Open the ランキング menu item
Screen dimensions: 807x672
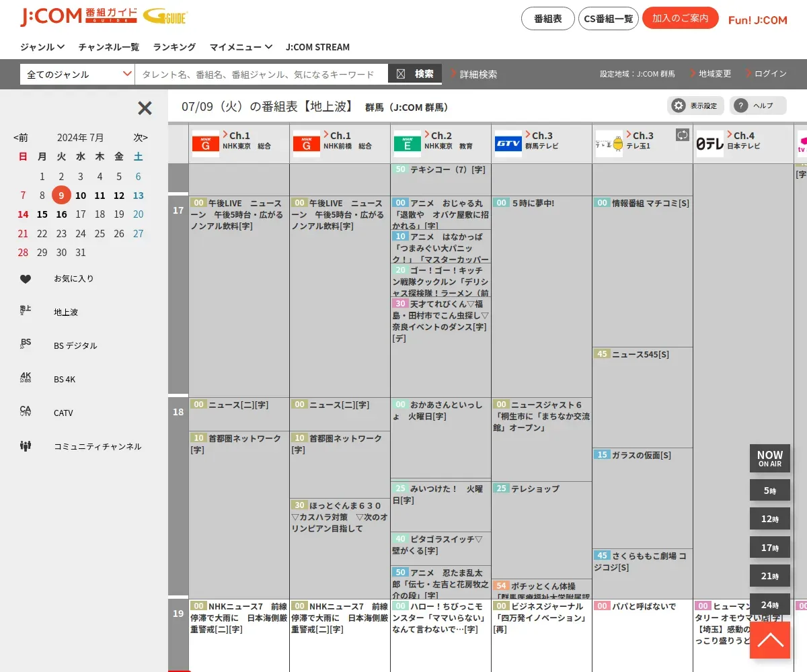coord(174,47)
